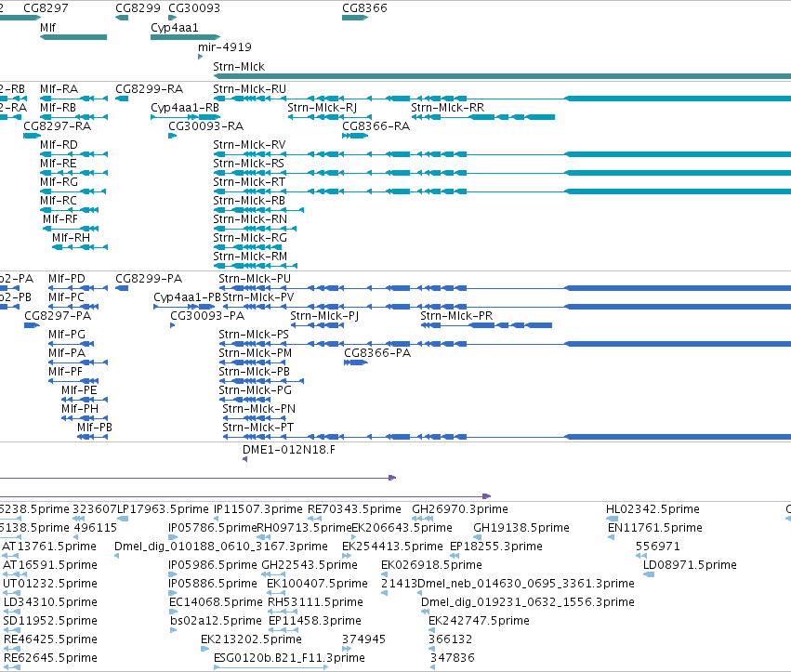This screenshot has height=672, width=791.
Task: Click the Strn-Mlck-PM protein label
Action: pos(256,353)
